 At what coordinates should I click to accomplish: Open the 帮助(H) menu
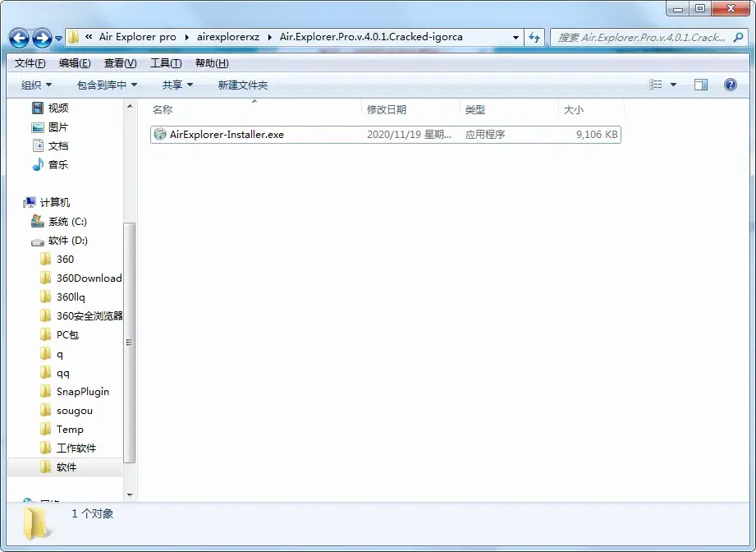tap(212, 63)
